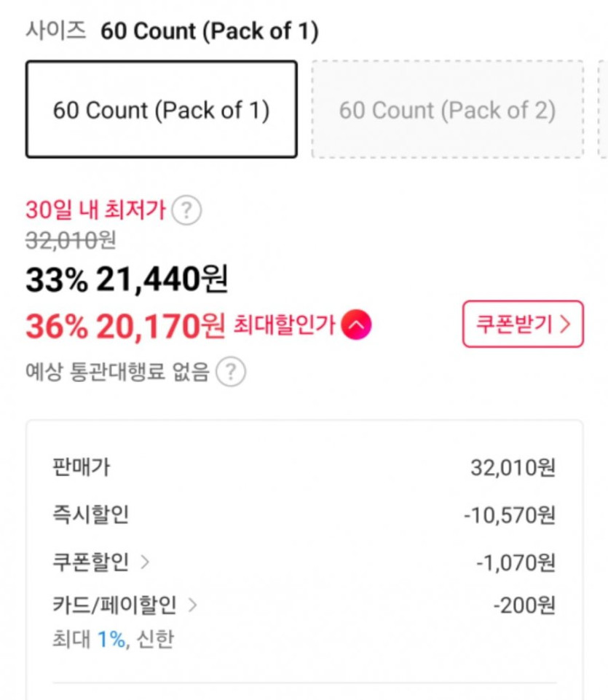This screenshot has width=608, height=700.
Task: Open help icon beside 30일 내 최저가
Action: [186, 211]
